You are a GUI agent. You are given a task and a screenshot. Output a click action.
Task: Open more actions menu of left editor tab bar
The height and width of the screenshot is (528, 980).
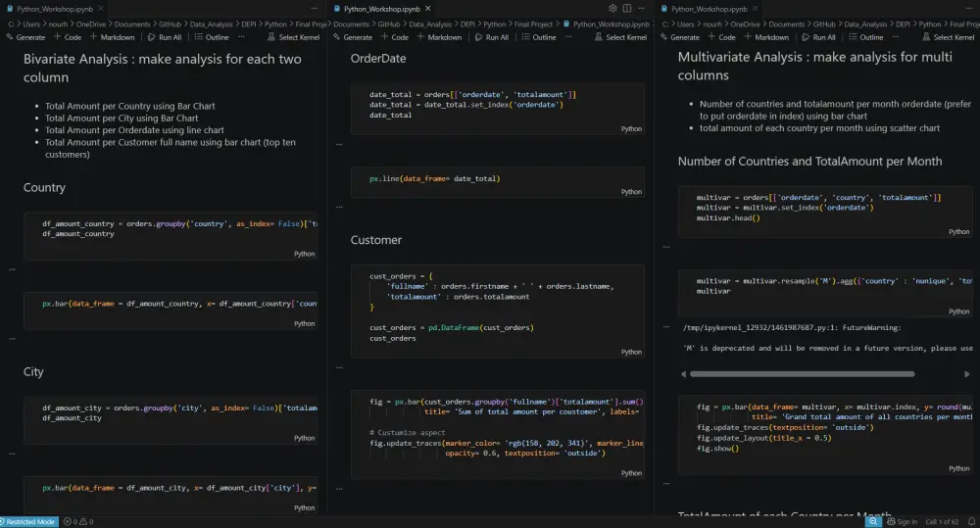[x=315, y=8]
